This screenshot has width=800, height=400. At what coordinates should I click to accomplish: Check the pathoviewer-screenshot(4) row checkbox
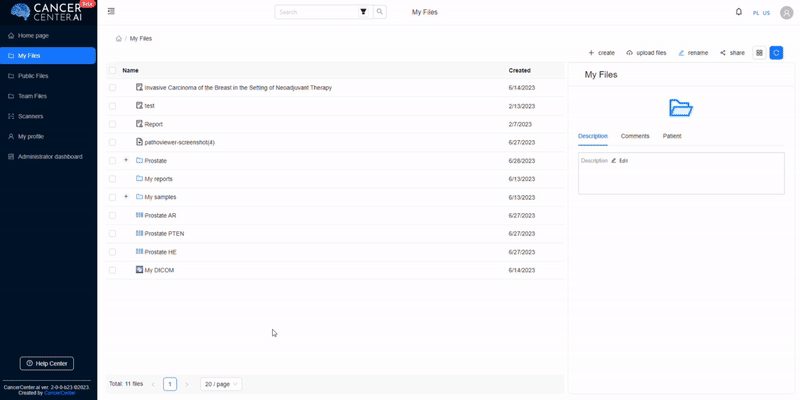pos(112,142)
